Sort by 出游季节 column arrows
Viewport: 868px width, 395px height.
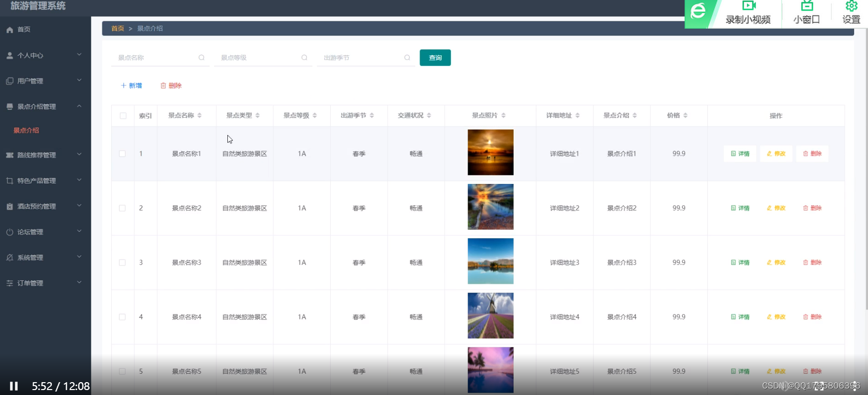pos(372,116)
